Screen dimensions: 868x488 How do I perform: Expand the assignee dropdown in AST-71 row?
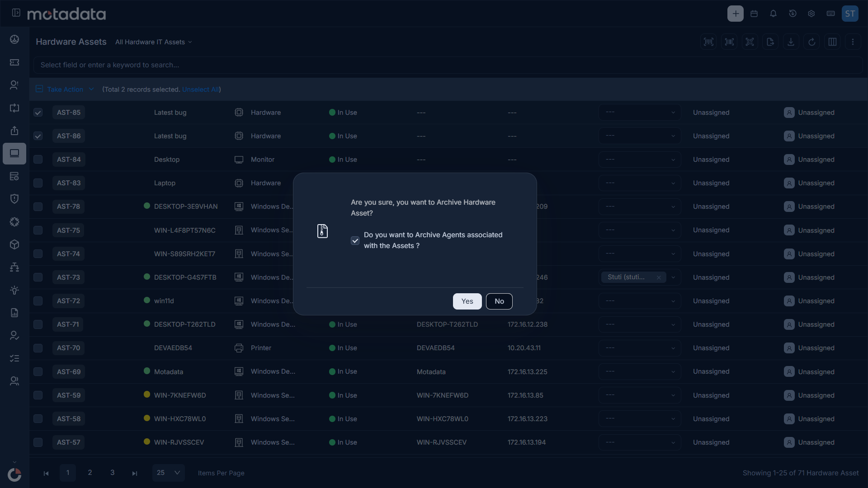(x=640, y=324)
